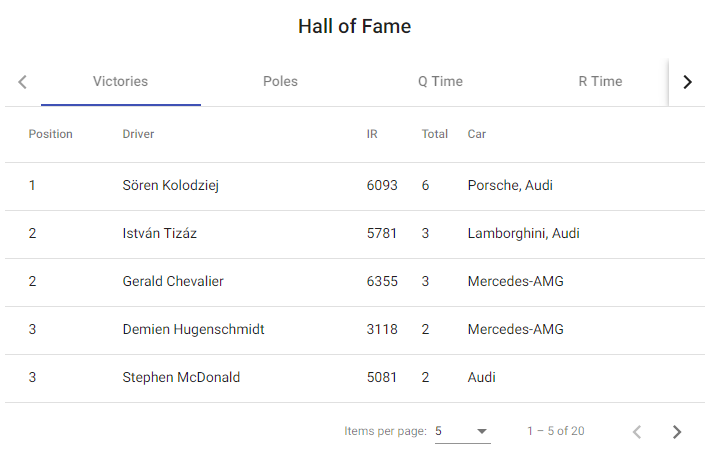Click the Car column header
The image size is (714, 462).
(477, 134)
